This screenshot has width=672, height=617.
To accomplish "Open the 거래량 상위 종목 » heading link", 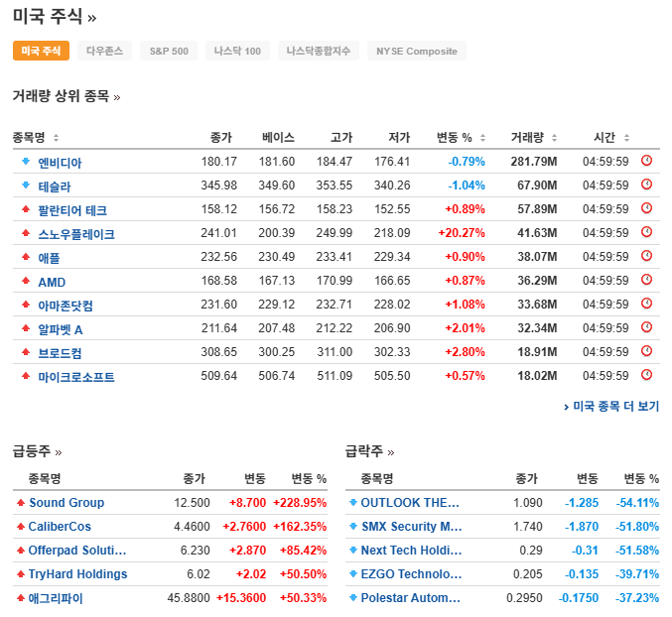I will [67, 96].
